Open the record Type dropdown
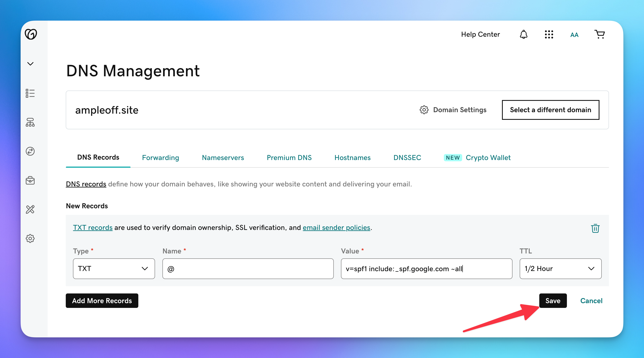 pos(114,269)
